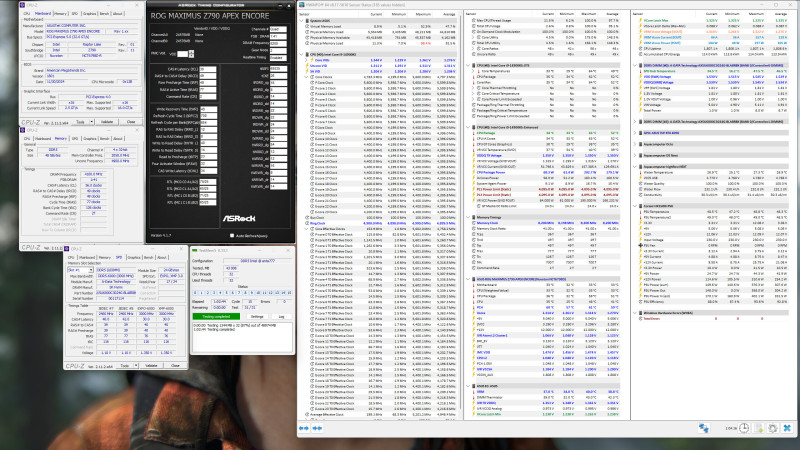Expand the GPU ASUS sensor group in HWiNFO
The height and width of the screenshot is (450, 800).
635,133
